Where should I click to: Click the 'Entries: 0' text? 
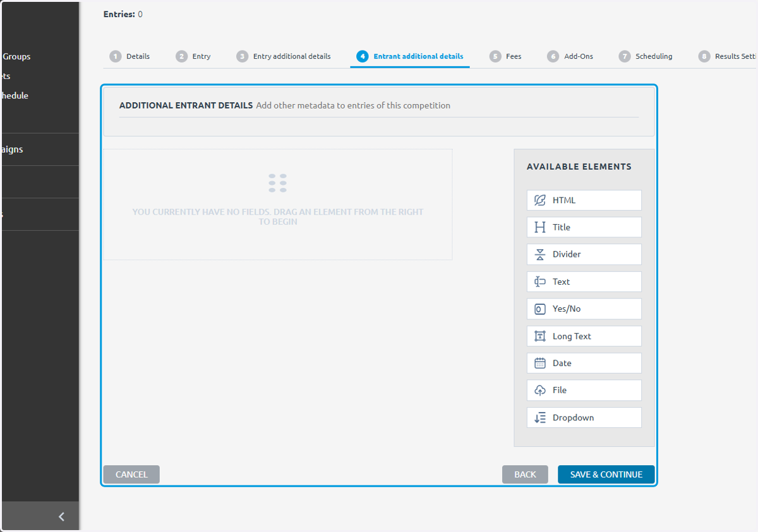(123, 14)
